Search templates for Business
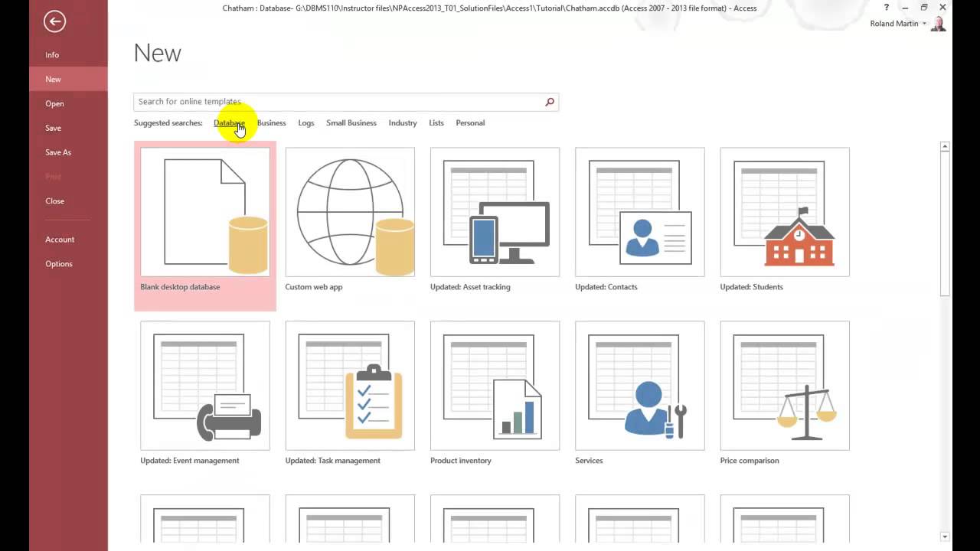This screenshot has height=551, width=980. pos(271,123)
